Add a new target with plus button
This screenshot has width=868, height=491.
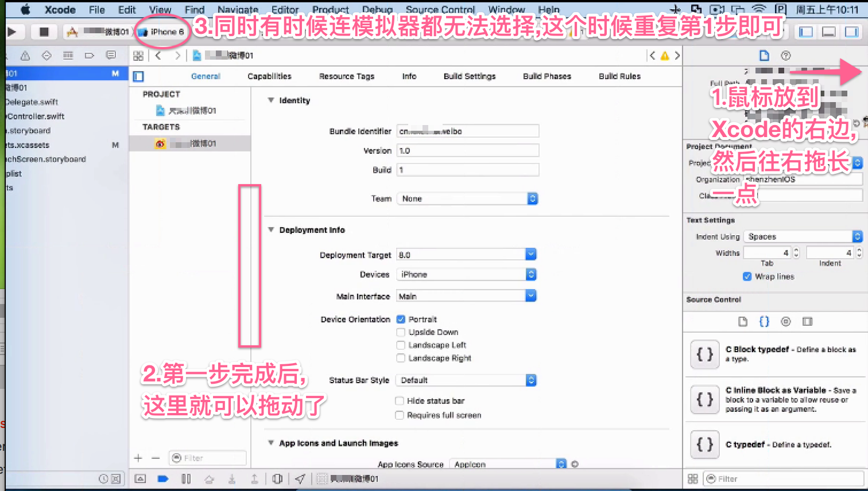(138, 458)
